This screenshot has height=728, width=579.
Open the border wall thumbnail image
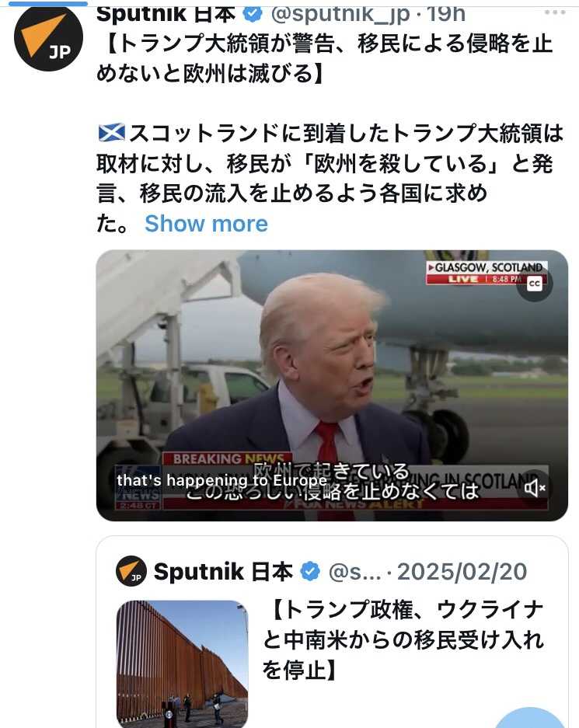[182, 664]
